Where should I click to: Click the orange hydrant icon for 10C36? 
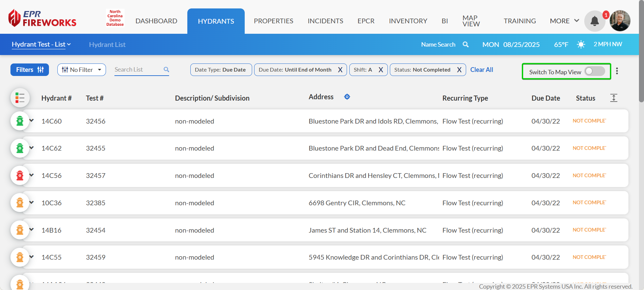(20, 203)
